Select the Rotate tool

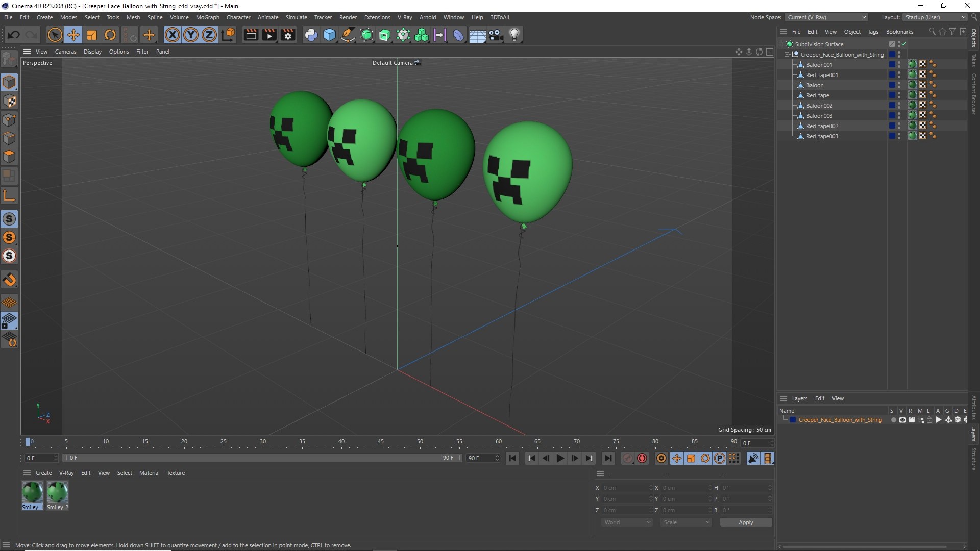tap(110, 35)
